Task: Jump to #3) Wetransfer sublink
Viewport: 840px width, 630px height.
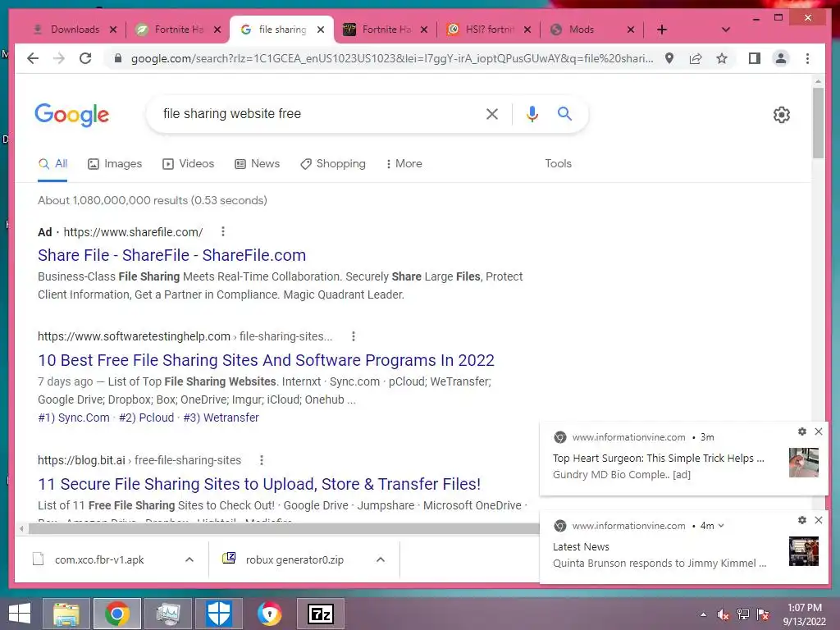Action: tap(221, 418)
